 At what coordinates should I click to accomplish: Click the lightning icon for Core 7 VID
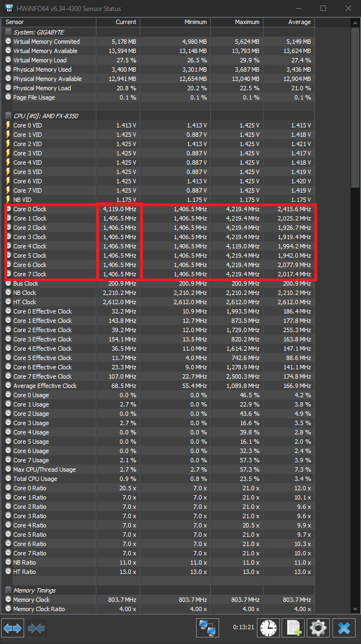pos(8,190)
